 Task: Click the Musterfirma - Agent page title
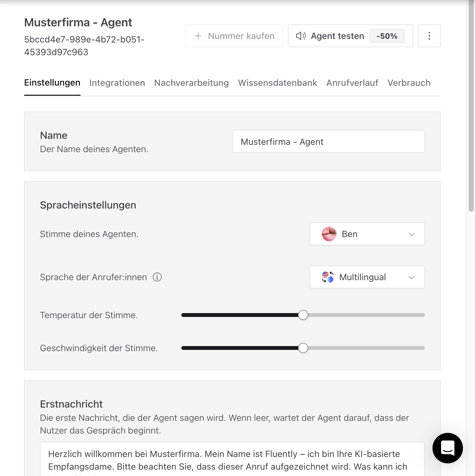(78, 23)
